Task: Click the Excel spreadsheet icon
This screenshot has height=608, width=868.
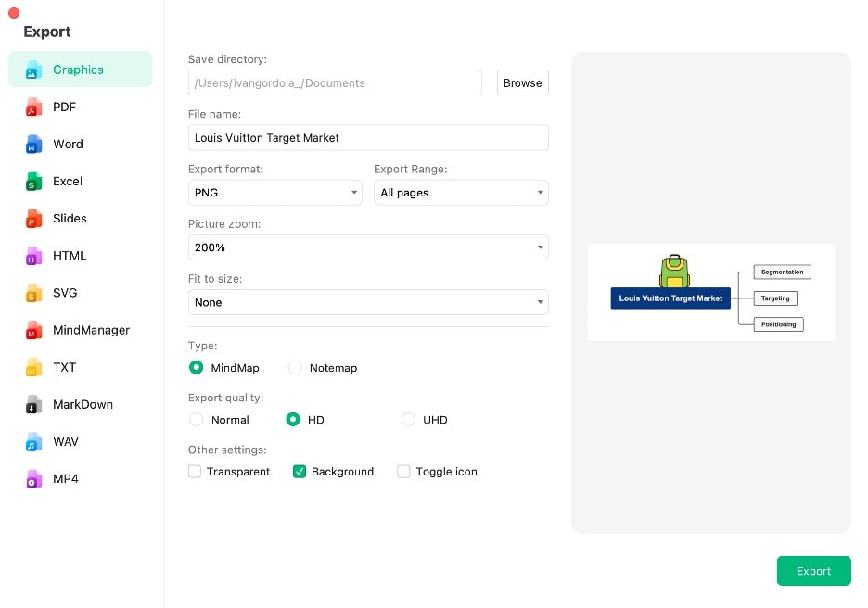Action: 33,182
